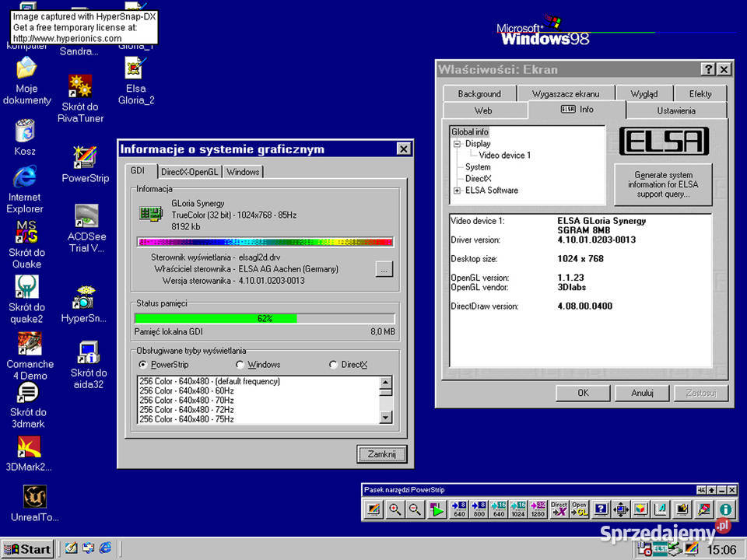This screenshot has height=560, width=747.
Task: Click Generate system information for ELSA support query
Action: pyautogui.click(x=663, y=184)
